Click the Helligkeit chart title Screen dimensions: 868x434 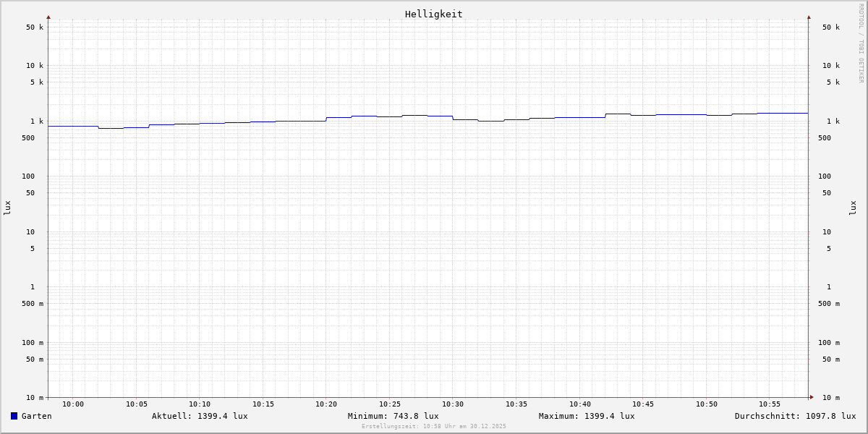tap(433, 14)
